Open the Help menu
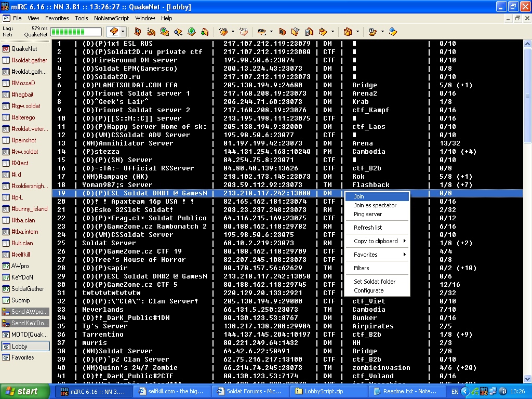 coord(167,18)
